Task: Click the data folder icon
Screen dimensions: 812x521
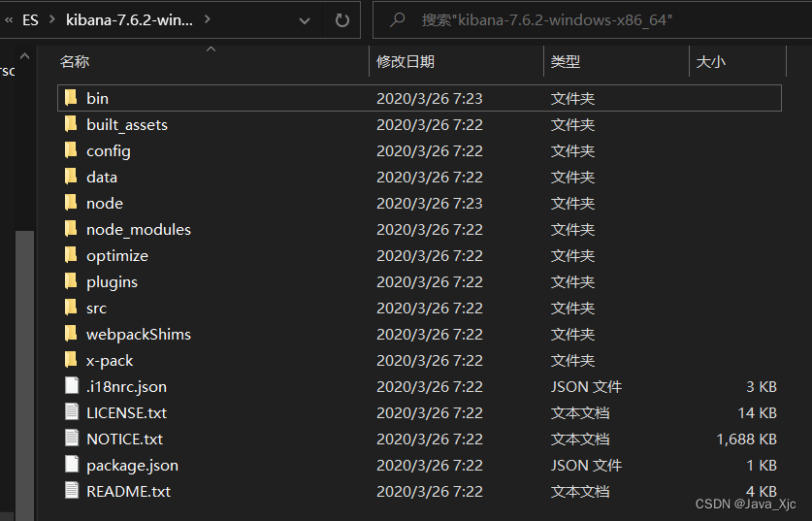Action: [x=71, y=176]
